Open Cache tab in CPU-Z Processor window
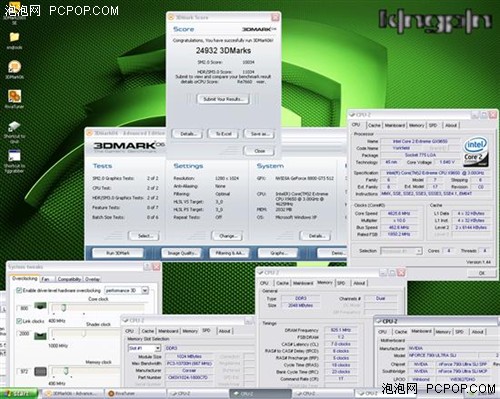 374,125
